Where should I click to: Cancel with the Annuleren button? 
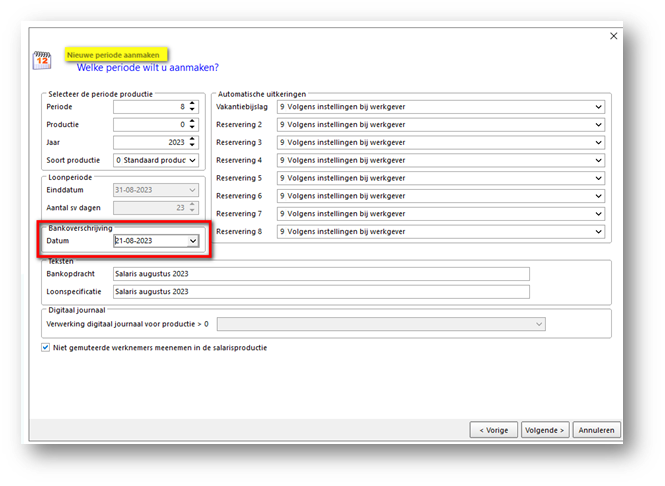[x=596, y=430]
